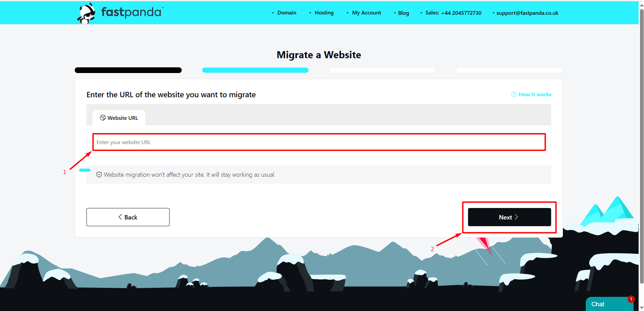Click the red notification badge on Chat
Image resolution: width=644 pixels, height=311 pixels.
pos(631,299)
